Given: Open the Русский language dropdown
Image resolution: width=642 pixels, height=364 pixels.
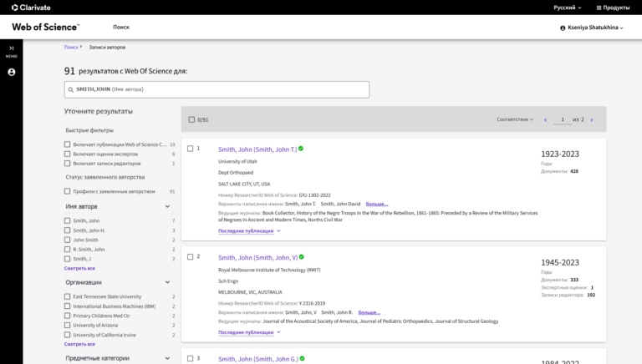Looking at the screenshot, I should point(568,8).
